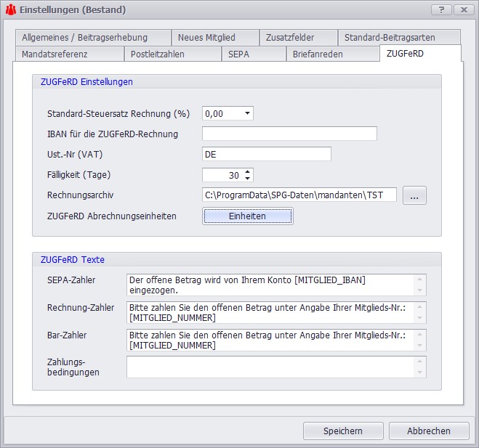This screenshot has height=448, width=479.
Task: Focus the Ust.-Nr (VAT) input field
Action: tap(266, 155)
